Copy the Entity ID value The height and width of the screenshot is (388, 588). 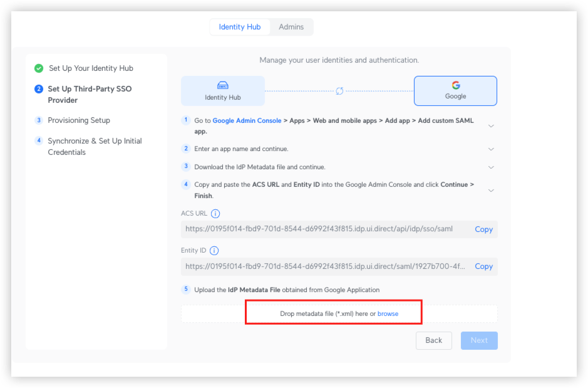(x=483, y=266)
